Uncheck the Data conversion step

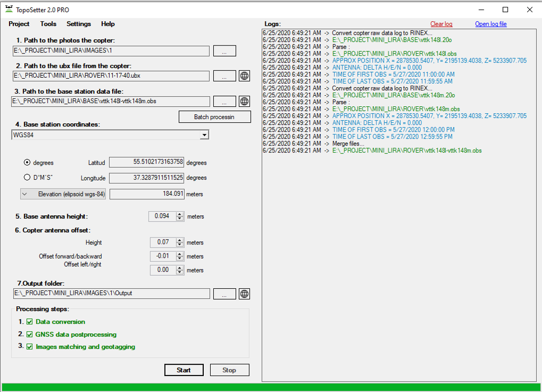pos(30,322)
